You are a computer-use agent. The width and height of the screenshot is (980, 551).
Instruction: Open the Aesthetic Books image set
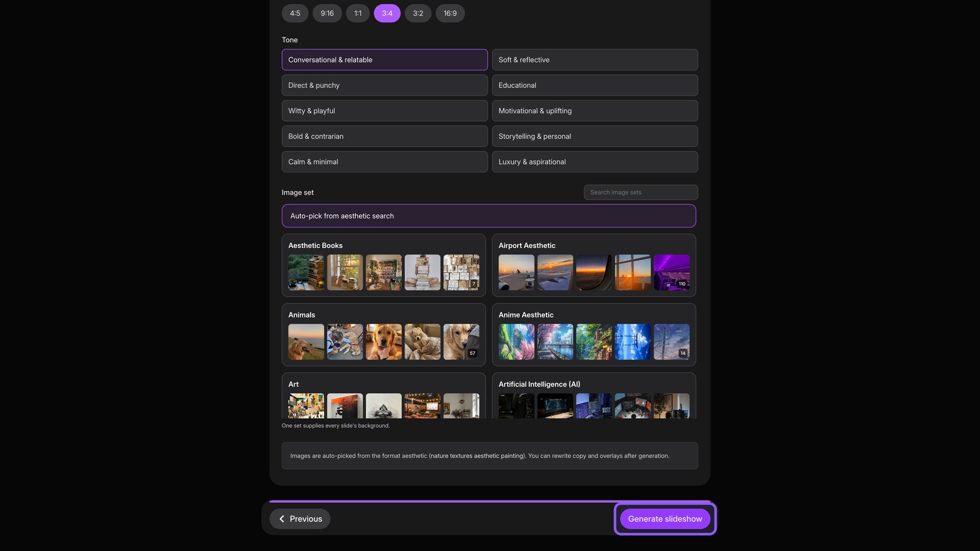coord(383,266)
